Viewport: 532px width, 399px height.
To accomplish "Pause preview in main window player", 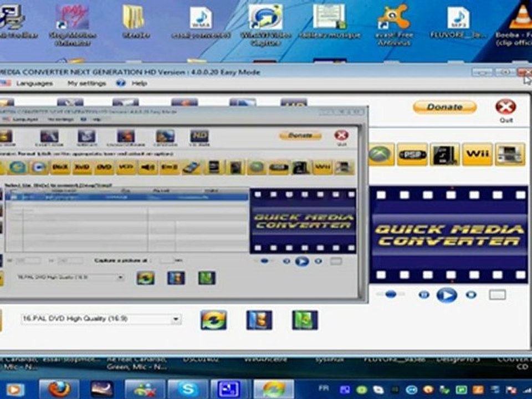I will coord(424,295).
